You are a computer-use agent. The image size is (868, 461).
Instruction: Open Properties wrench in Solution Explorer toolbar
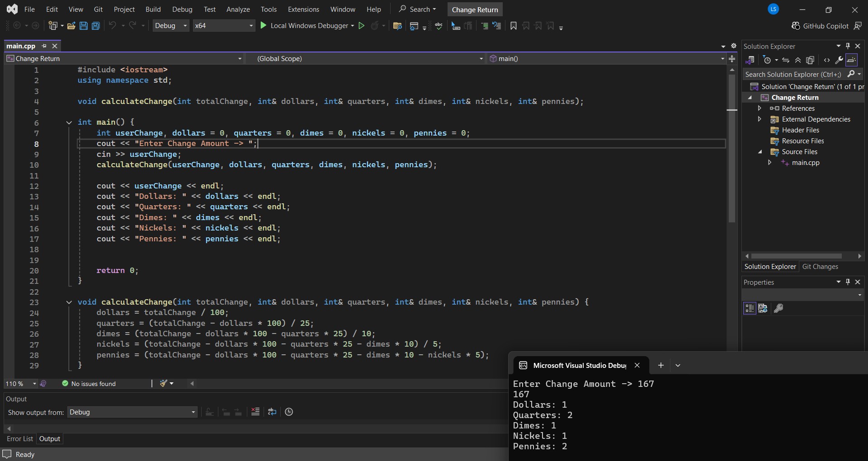[839, 60]
